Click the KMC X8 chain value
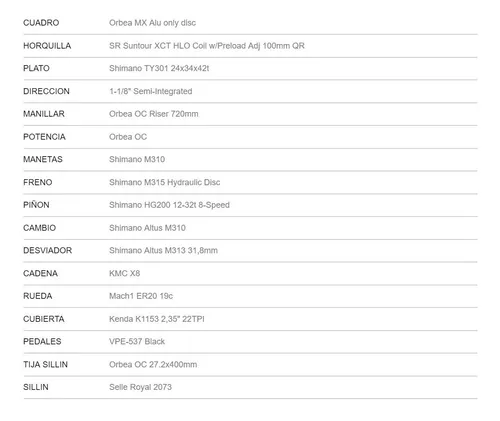500x421 pixels. pyautogui.click(x=124, y=273)
